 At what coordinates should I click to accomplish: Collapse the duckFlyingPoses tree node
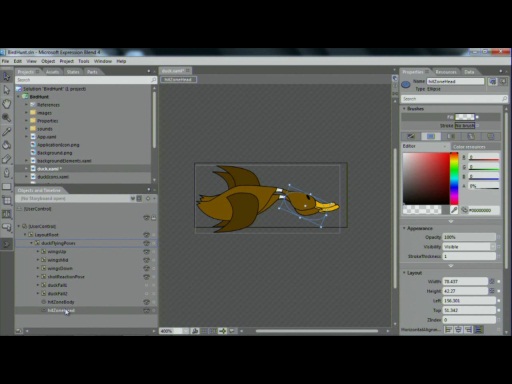point(32,243)
